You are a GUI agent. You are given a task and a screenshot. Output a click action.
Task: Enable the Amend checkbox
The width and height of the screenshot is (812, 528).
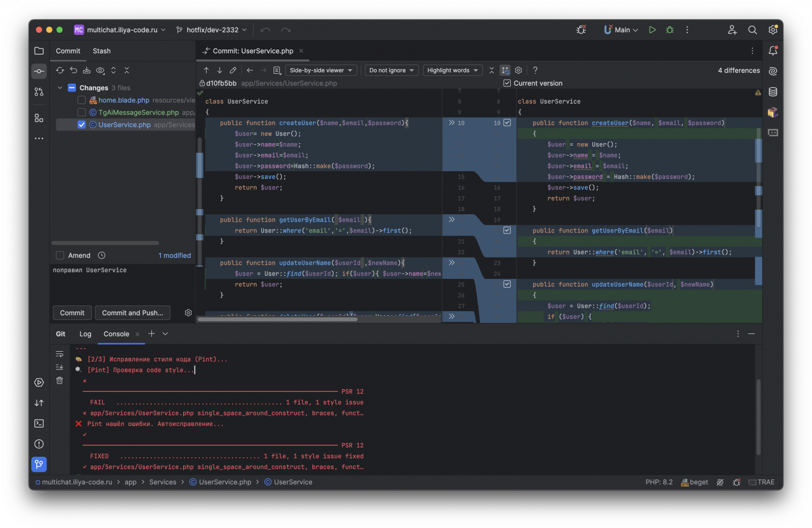[60, 255]
